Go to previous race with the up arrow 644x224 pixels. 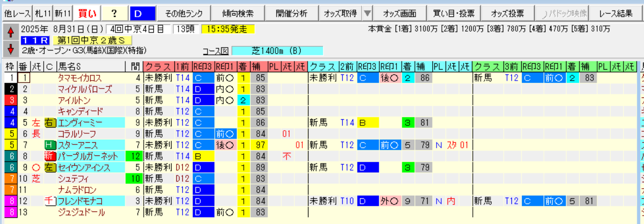[x=10, y=33]
